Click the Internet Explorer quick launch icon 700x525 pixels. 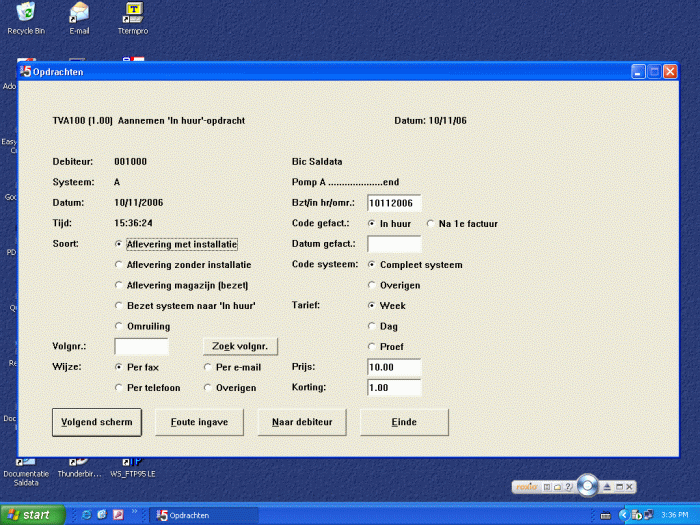point(87,515)
